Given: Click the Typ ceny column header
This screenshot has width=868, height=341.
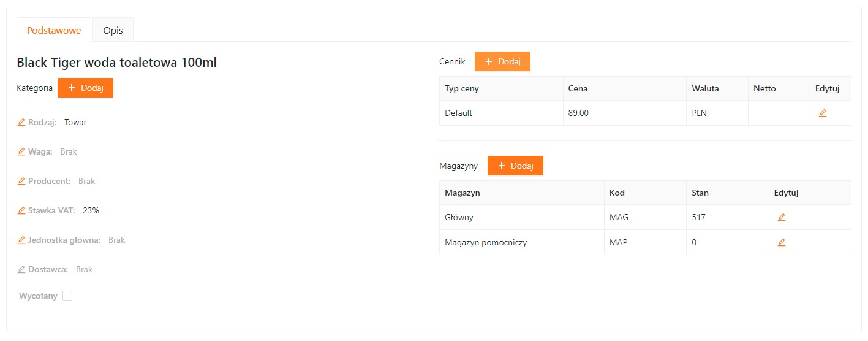Looking at the screenshot, I should pos(461,88).
